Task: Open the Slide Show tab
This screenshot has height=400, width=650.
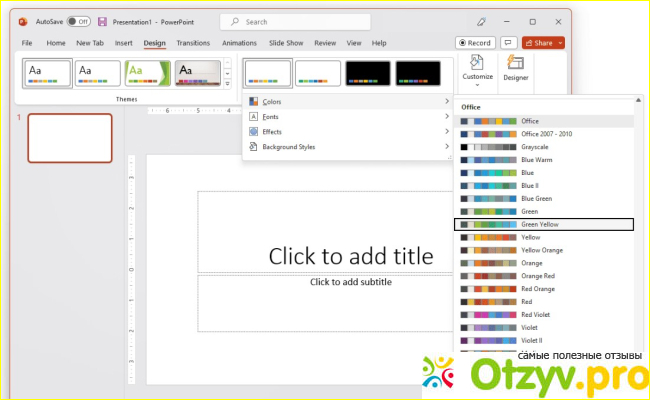Action: [287, 43]
